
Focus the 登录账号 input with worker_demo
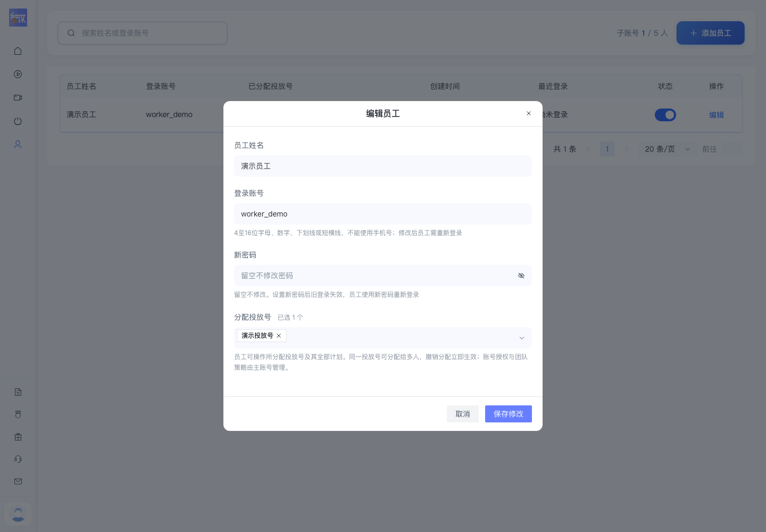pos(383,214)
